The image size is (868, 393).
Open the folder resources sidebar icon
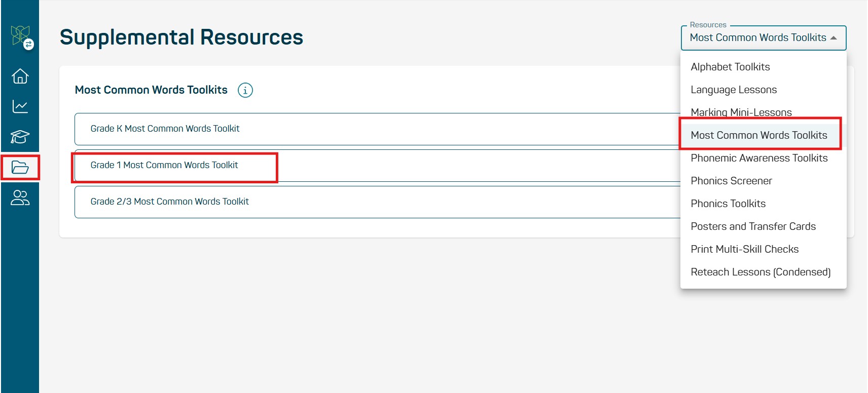[20, 167]
